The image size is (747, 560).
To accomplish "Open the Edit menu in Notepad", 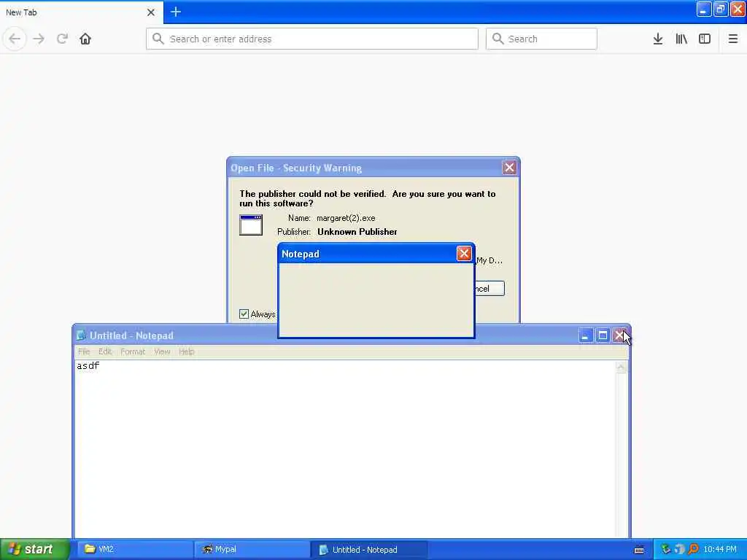I will pyautogui.click(x=105, y=351).
